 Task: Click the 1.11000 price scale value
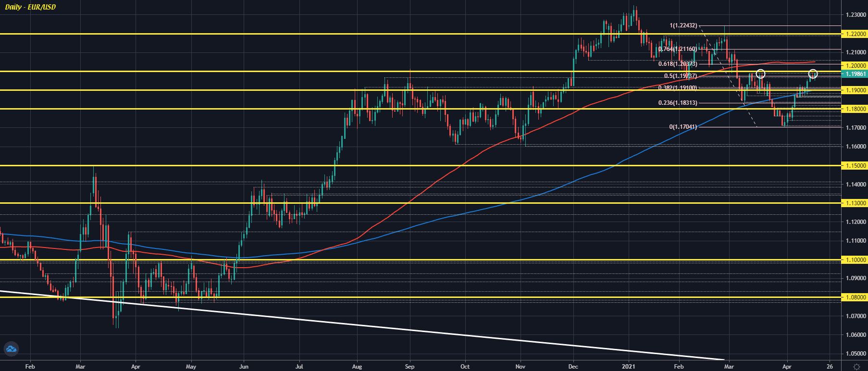[856, 241]
